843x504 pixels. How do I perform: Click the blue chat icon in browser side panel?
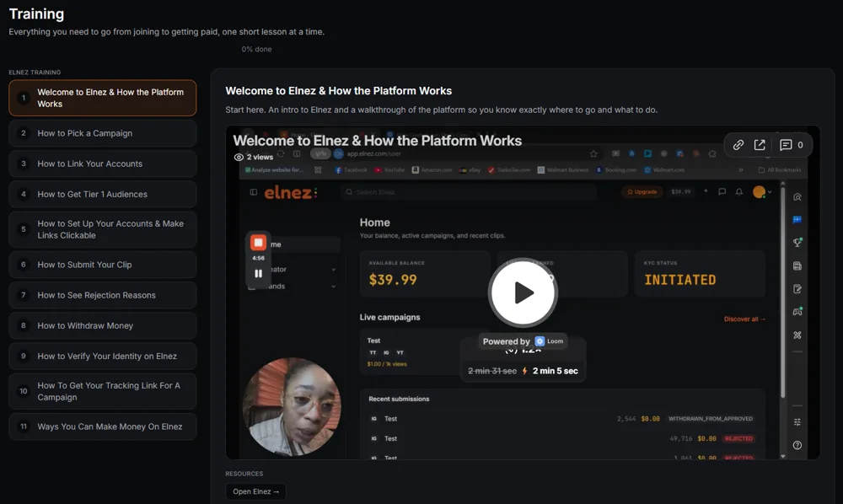click(x=797, y=220)
